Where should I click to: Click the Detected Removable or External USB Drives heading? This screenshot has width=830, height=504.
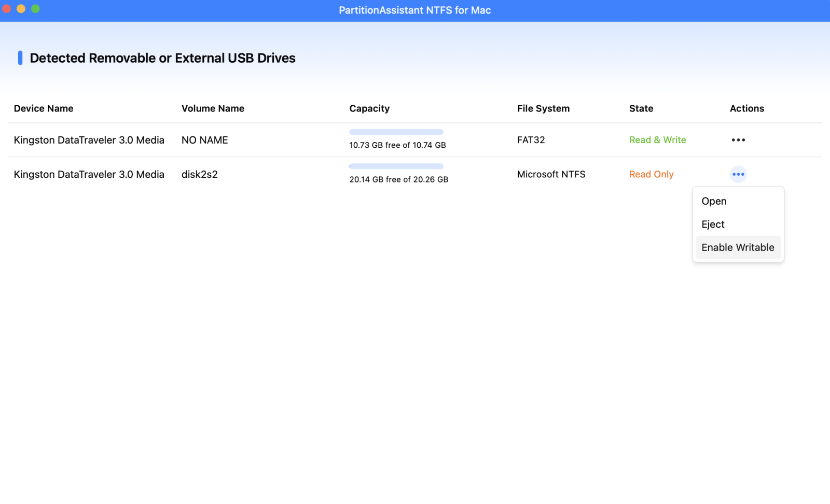point(162,58)
